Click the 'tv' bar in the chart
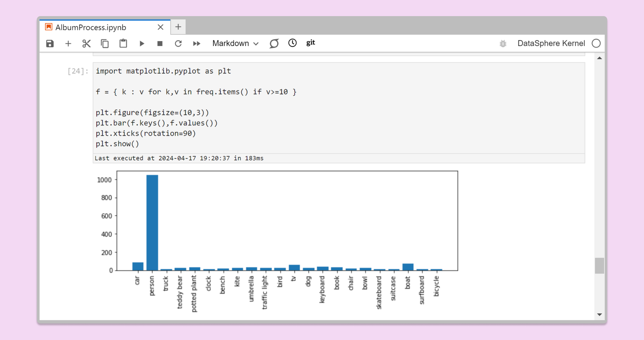 click(x=294, y=268)
